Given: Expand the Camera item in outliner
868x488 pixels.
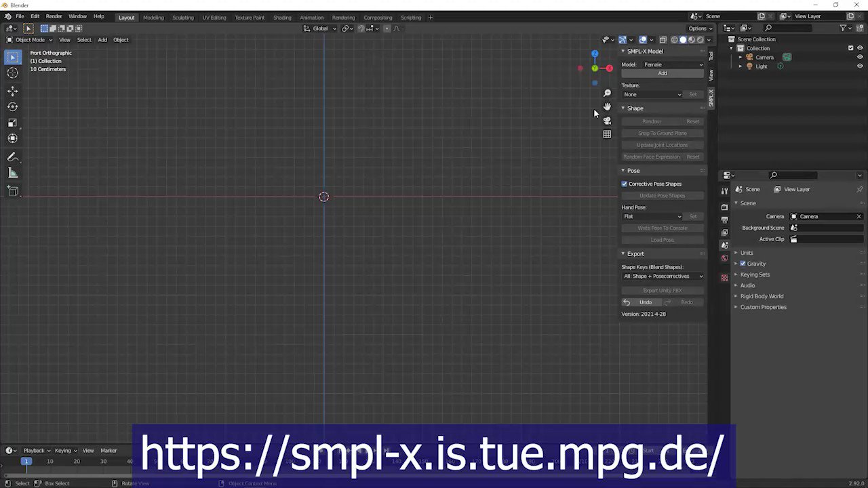Looking at the screenshot, I should click(741, 57).
